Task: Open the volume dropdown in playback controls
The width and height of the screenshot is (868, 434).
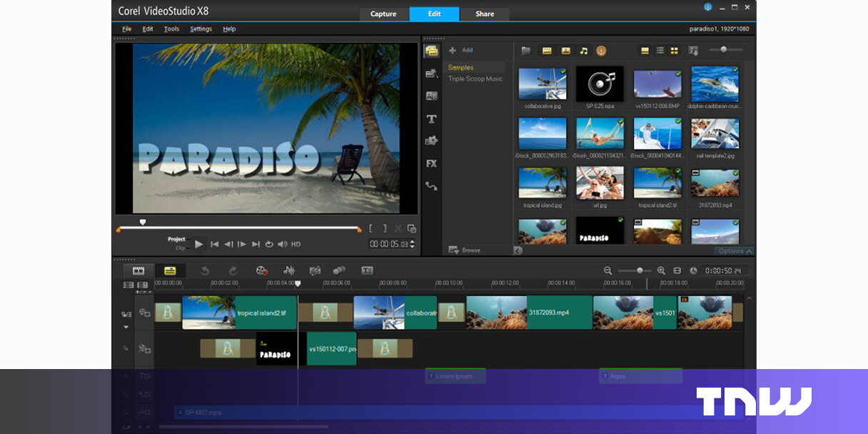Action: pos(281,244)
